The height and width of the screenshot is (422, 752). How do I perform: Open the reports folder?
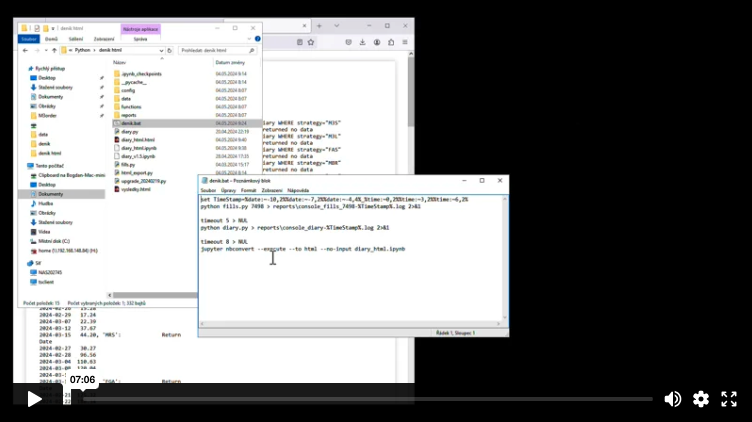click(128, 115)
